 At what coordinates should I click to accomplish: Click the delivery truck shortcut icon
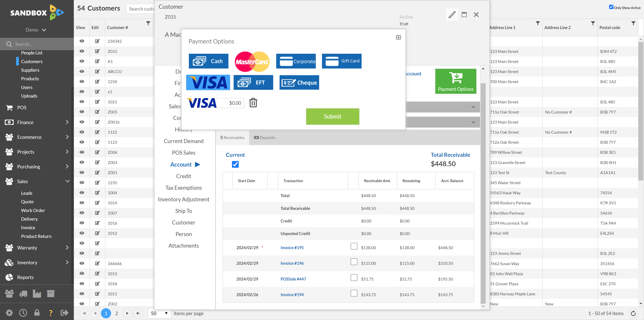[23, 294]
